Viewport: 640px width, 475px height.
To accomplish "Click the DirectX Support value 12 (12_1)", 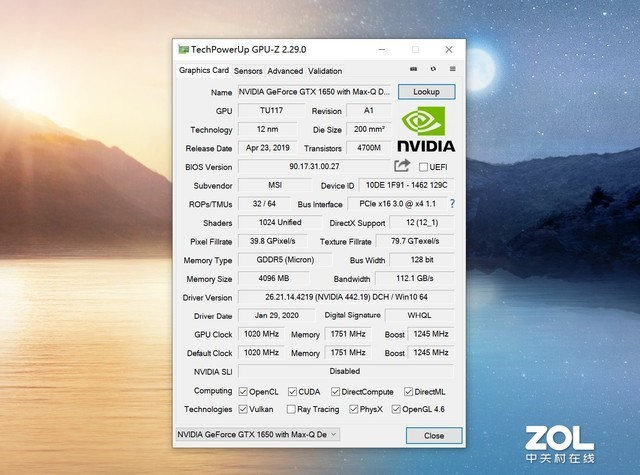I will click(422, 222).
